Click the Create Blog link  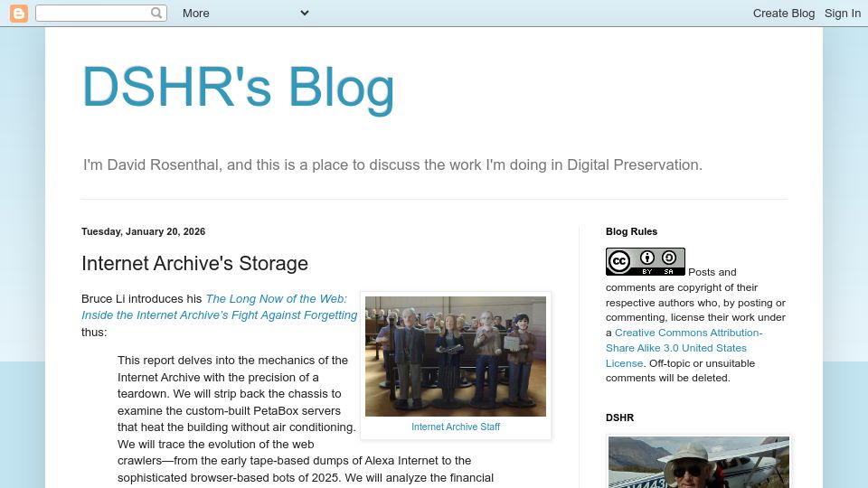[783, 14]
